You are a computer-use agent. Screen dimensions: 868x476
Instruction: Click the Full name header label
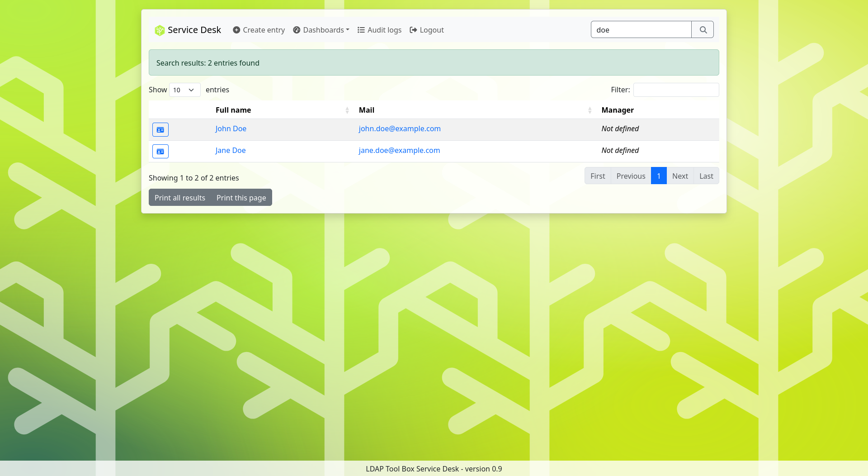click(233, 110)
